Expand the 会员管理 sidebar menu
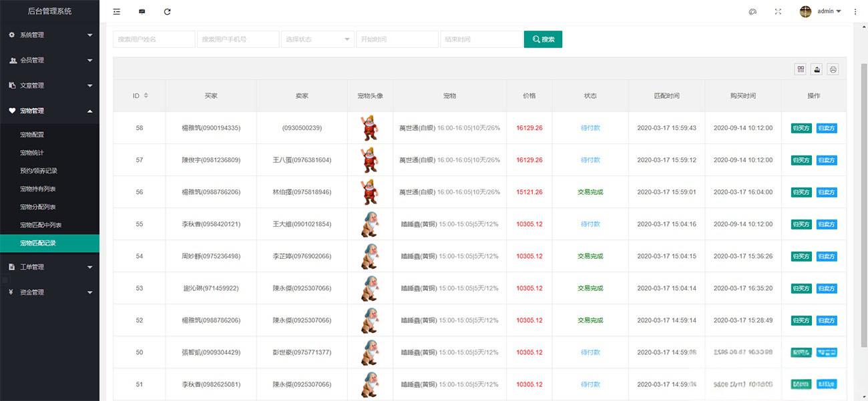Screen dimensions: 868x401 [49, 60]
